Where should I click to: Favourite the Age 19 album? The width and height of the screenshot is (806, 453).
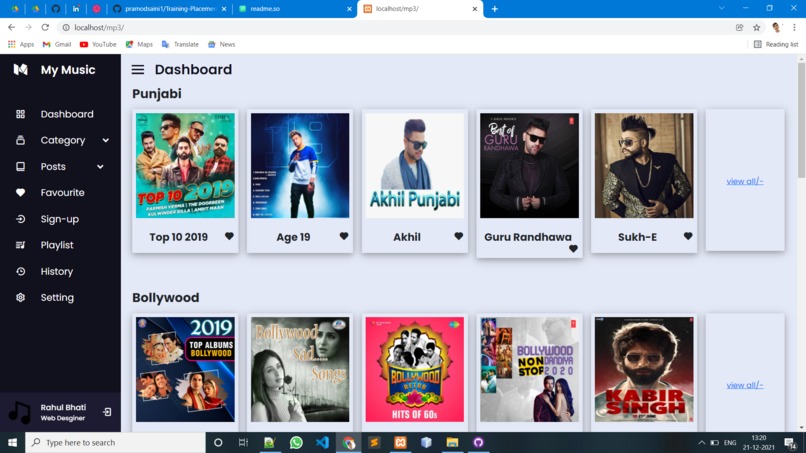pyautogui.click(x=344, y=236)
